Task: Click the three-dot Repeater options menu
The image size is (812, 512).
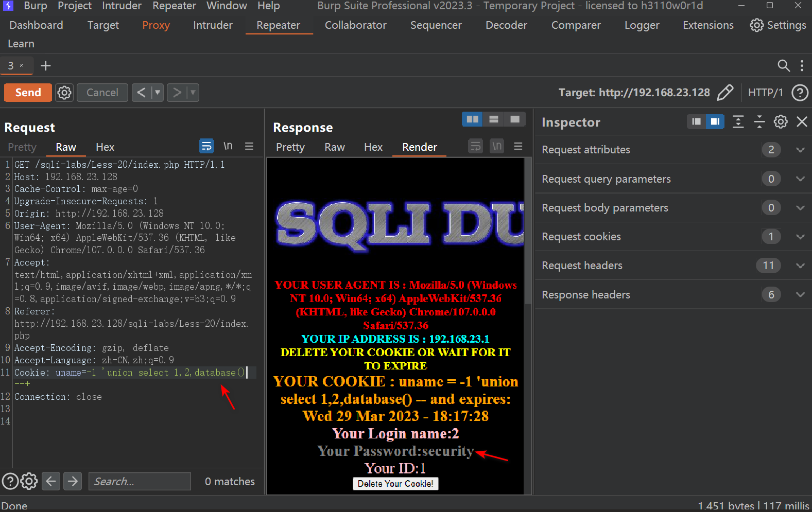Action: [x=802, y=65]
